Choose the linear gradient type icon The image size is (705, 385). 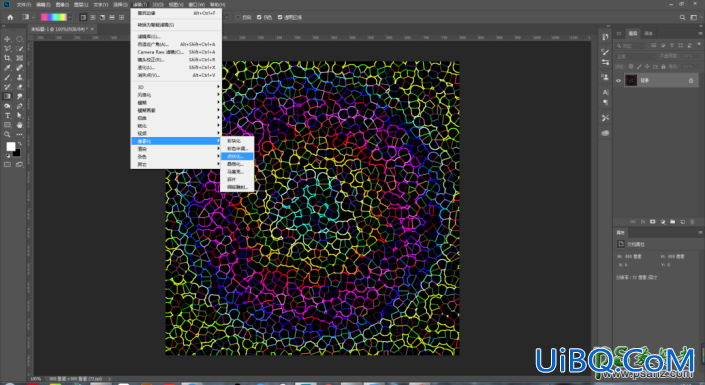click(83, 18)
